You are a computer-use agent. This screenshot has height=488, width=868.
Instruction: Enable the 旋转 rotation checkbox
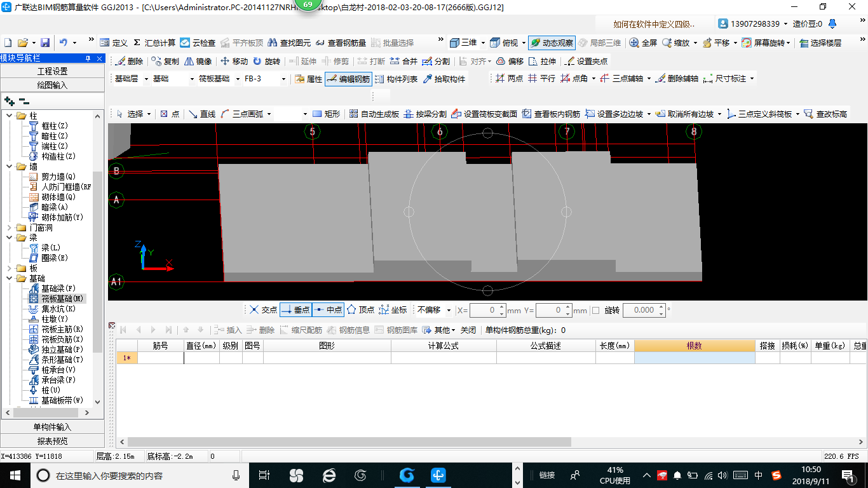pyautogui.click(x=595, y=310)
